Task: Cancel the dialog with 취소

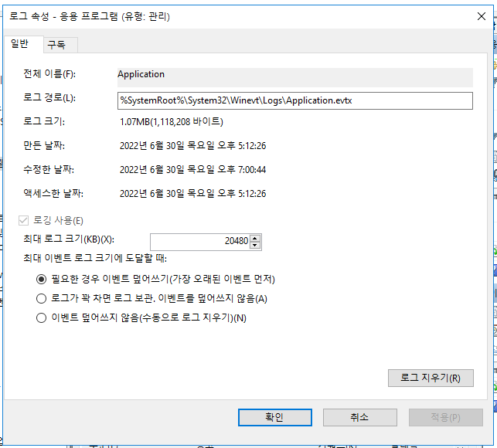Action: coord(359,417)
